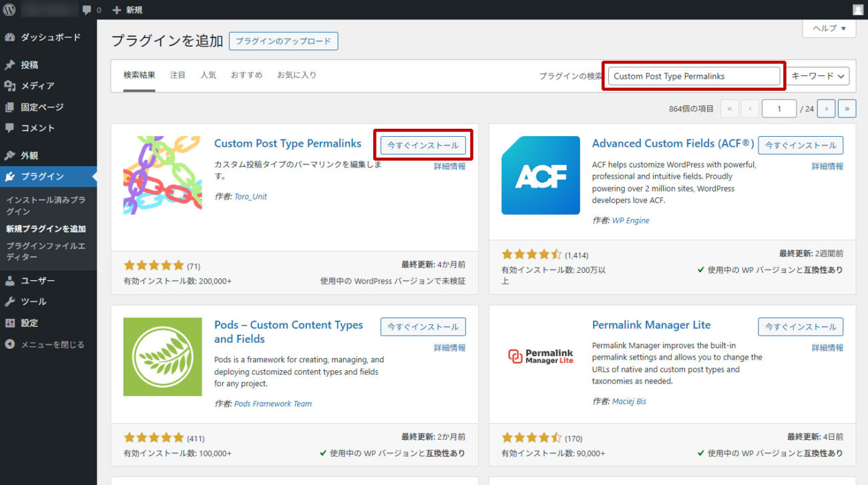The height and width of the screenshot is (485, 868).
Task: Click the メディア icon in sidebar
Action: pyautogui.click(x=9, y=86)
